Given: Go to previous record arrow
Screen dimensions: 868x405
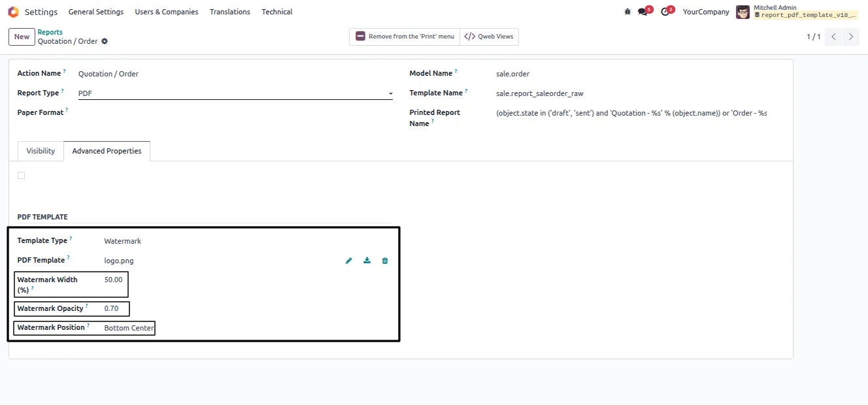Looking at the screenshot, I should 833,37.
